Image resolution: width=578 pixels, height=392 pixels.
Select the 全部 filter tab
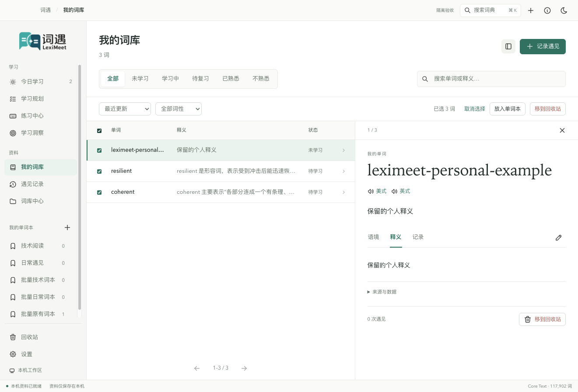pos(113,79)
